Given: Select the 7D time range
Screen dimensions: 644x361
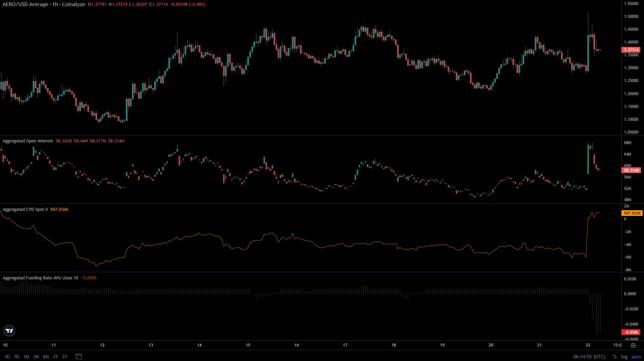Looking at the screenshot, I should [x=17, y=357].
